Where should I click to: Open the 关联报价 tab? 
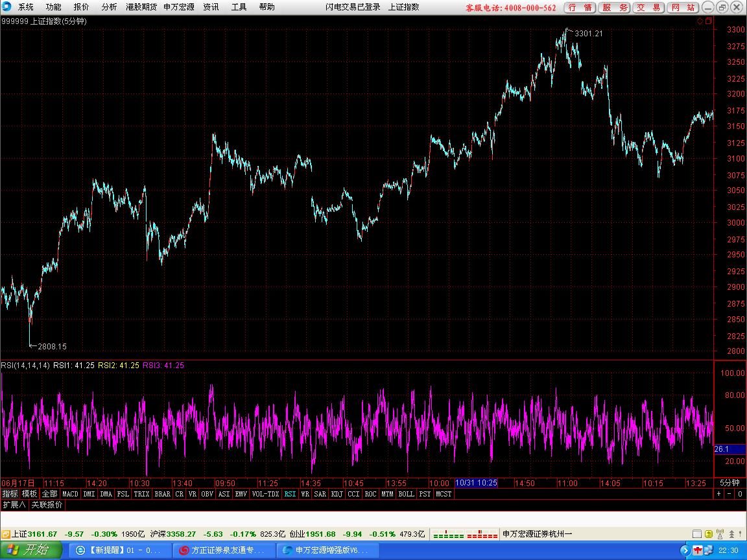pyautogui.click(x=47, y=504)
